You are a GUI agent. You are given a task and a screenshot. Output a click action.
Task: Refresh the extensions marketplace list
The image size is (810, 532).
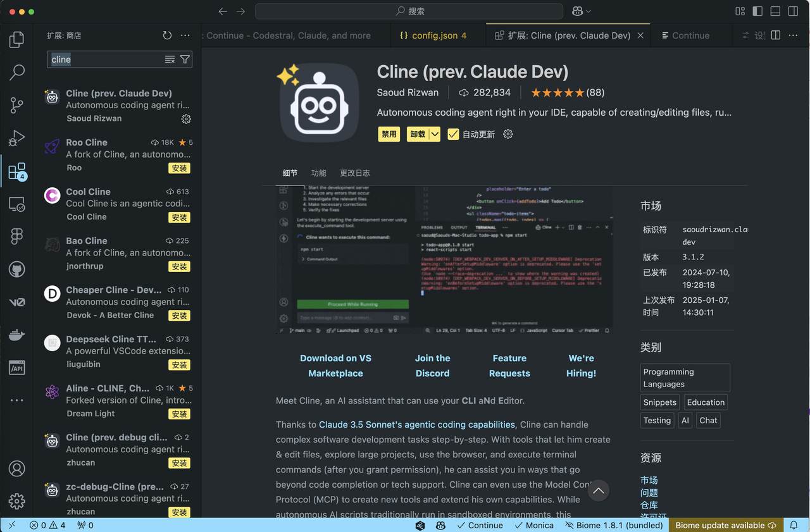pyautogui.click(x=167, y=35)
